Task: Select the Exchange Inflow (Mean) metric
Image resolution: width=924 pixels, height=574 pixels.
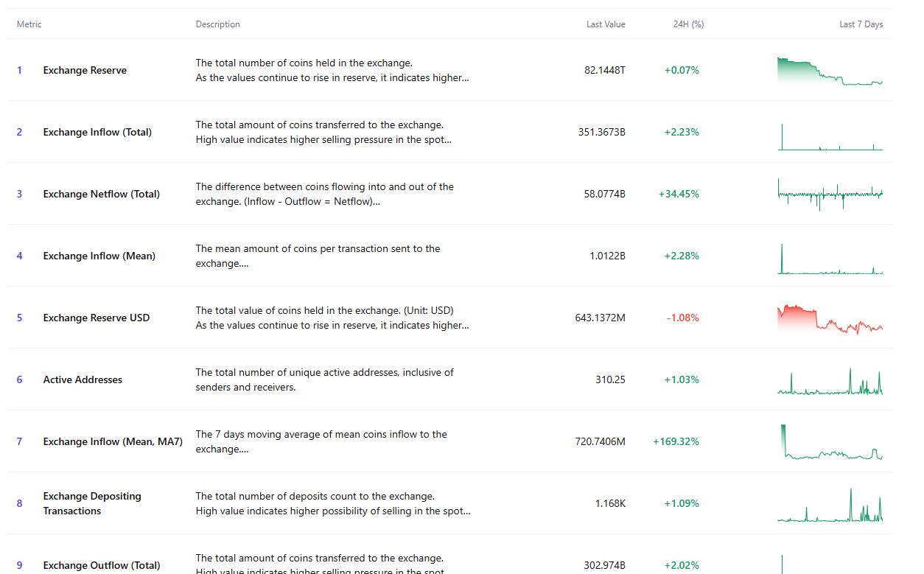Action: (x=99, y=256)
